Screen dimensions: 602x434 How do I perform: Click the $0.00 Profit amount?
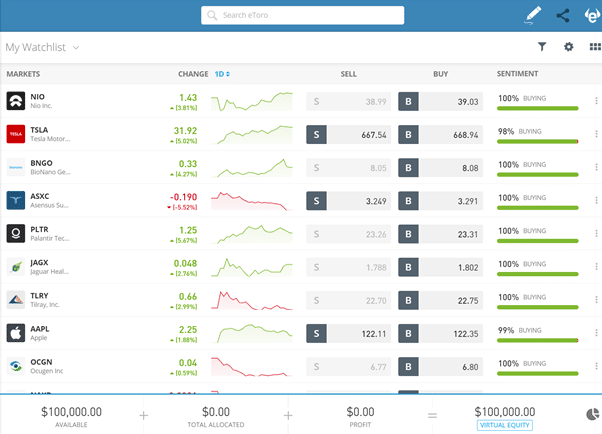[x=360, y=412]
